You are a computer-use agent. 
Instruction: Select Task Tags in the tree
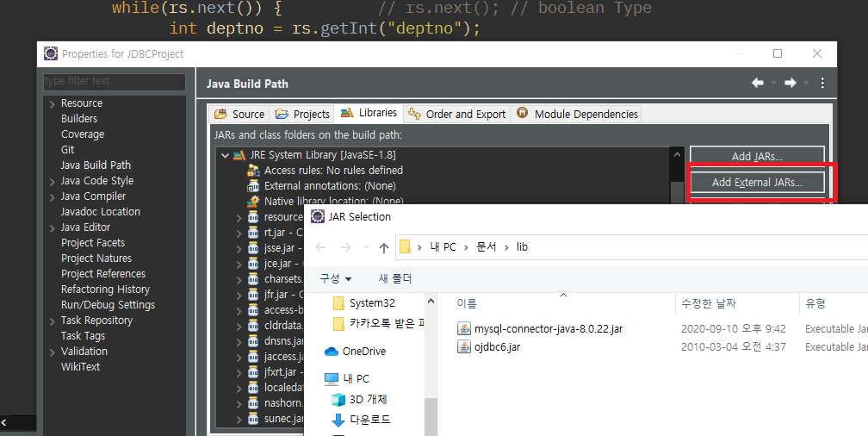point(83,336)
